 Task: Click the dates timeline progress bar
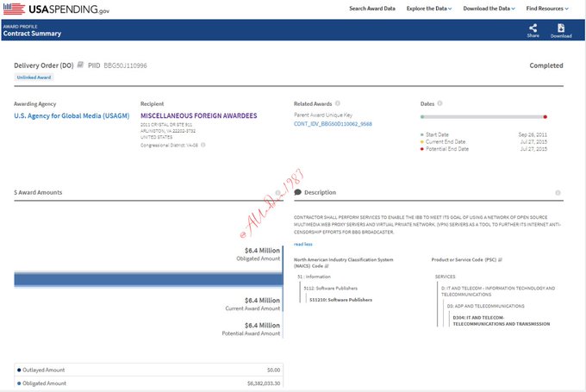tap(484, 116)
